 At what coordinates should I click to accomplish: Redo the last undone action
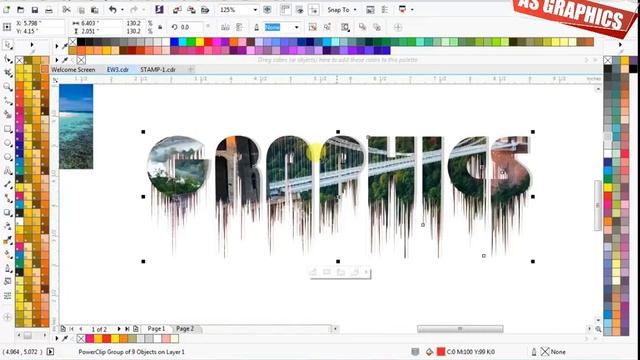(x=134, y=9)
